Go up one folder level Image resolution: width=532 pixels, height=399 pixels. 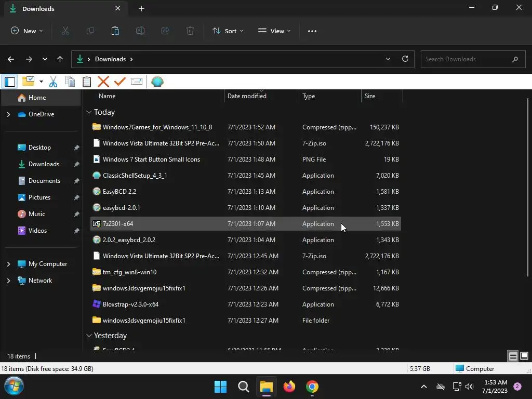coord(60,59)
